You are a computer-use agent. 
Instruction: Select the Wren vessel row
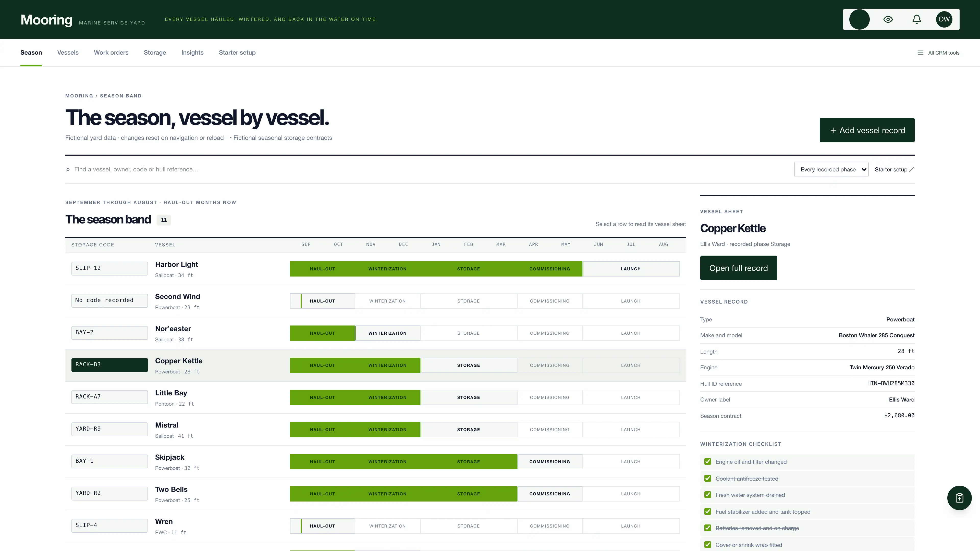tap(375, 526)
